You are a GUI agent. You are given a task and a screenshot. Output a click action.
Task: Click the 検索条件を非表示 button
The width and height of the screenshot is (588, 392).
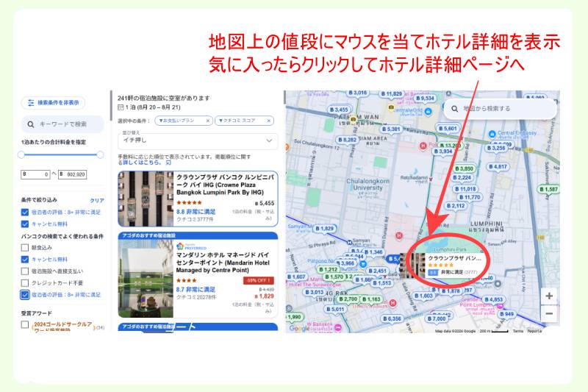pyautogui.click(x=53, y=102)
